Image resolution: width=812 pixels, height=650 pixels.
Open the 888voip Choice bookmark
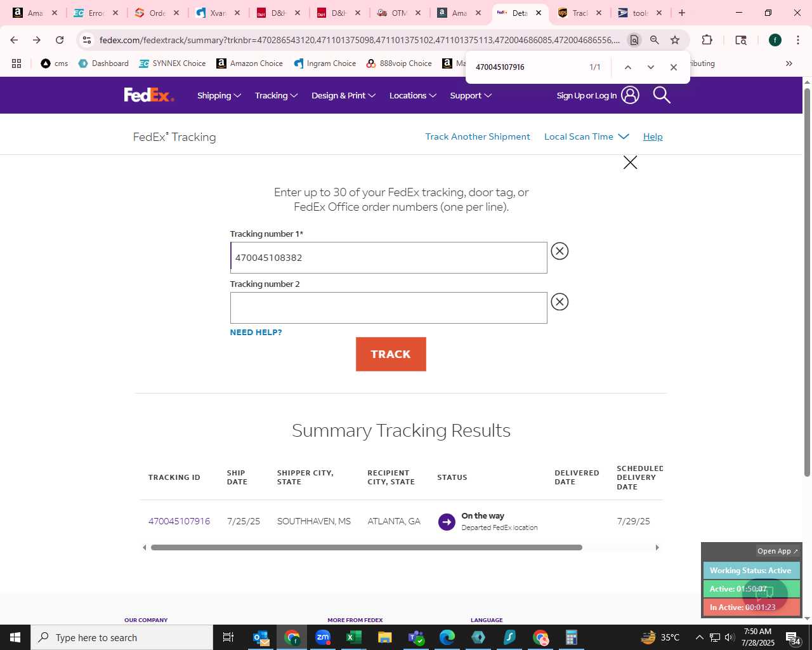pos(399,63)
